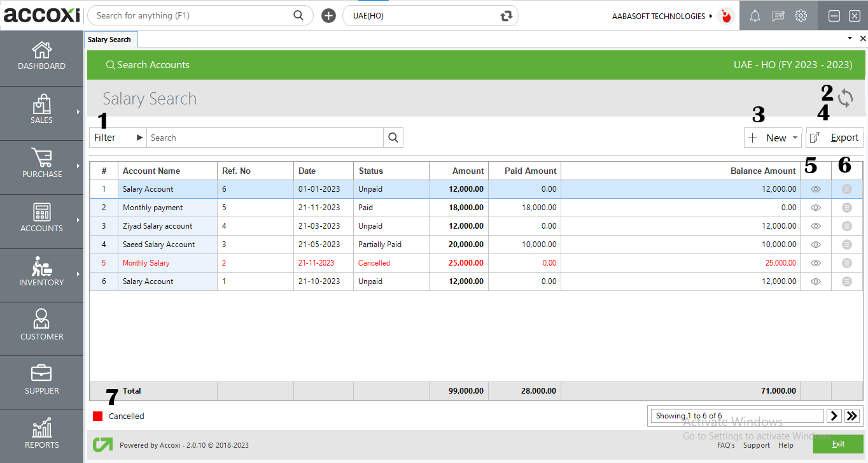Viewport: 868px width, 463px height.
Task: Open the feedback chat icon
Action: [778, 15]
